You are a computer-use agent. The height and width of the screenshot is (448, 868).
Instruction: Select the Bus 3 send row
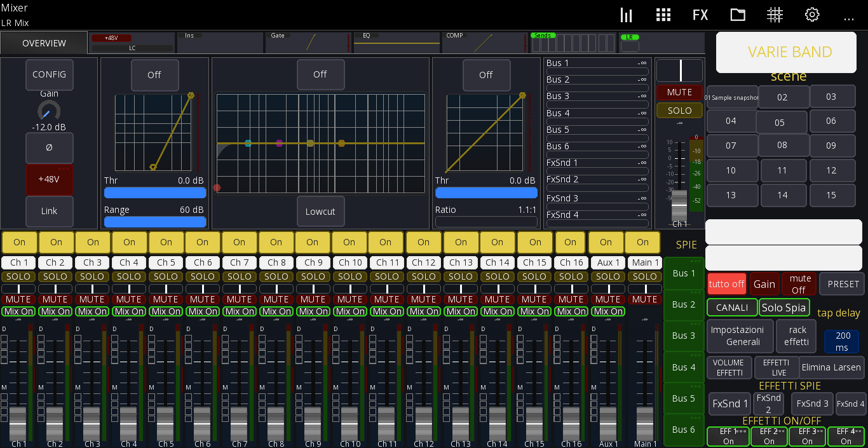click(597, 99)
